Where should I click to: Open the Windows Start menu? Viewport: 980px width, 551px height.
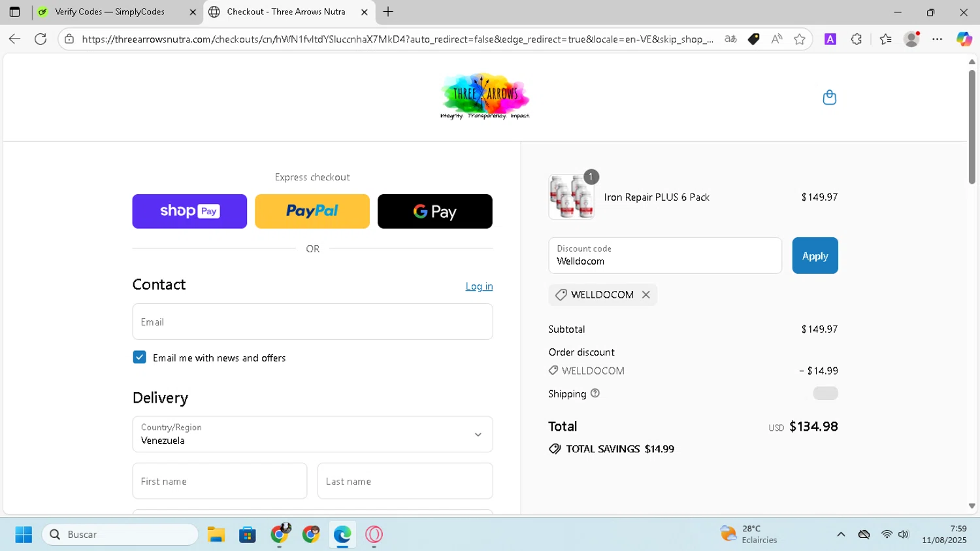click(x=24, y=535)
